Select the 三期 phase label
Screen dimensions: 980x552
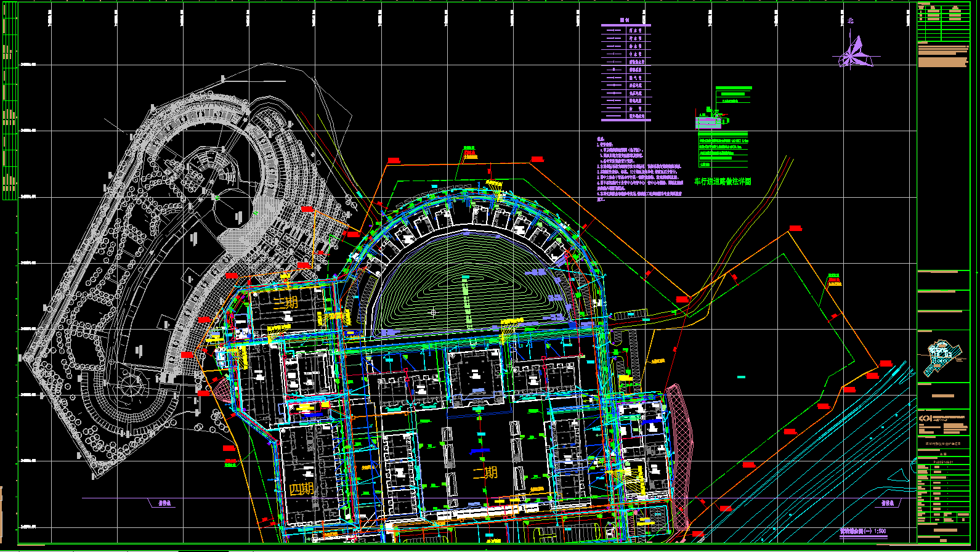point(285,302)
